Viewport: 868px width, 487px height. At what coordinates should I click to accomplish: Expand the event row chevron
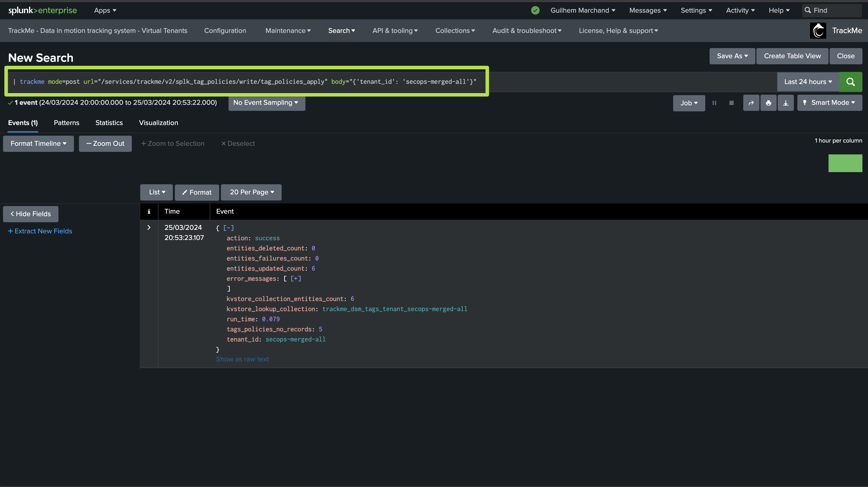pos(149,228)
